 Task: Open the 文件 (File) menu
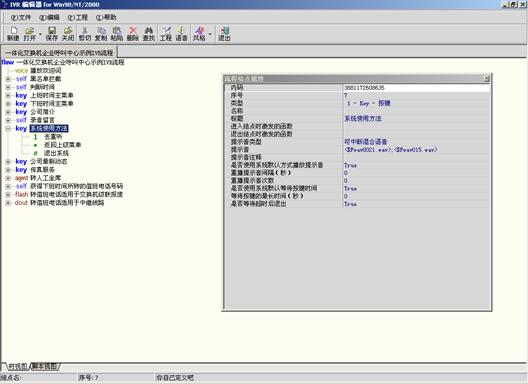pos(21,17)
